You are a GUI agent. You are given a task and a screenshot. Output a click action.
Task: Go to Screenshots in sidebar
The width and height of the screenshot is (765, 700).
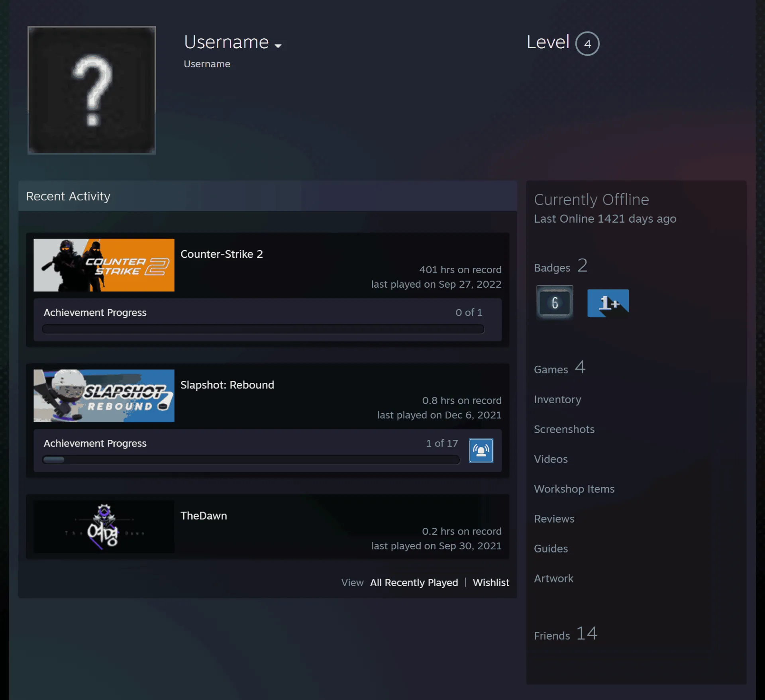(x=564, y=429)
